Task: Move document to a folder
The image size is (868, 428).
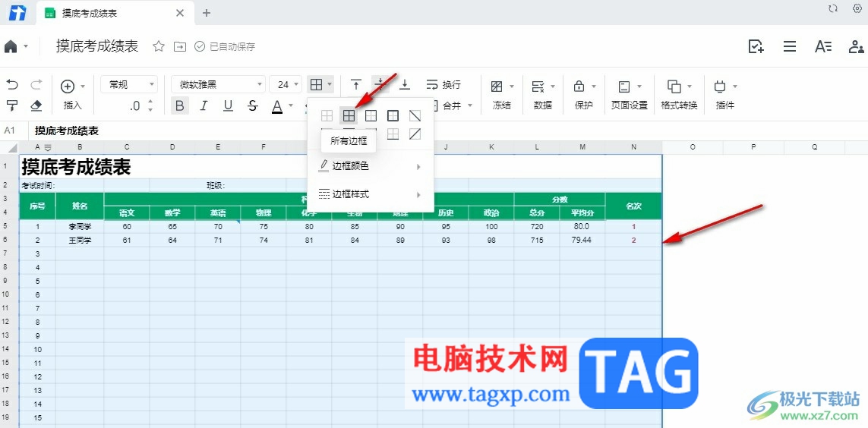Action: coord(180,46)
